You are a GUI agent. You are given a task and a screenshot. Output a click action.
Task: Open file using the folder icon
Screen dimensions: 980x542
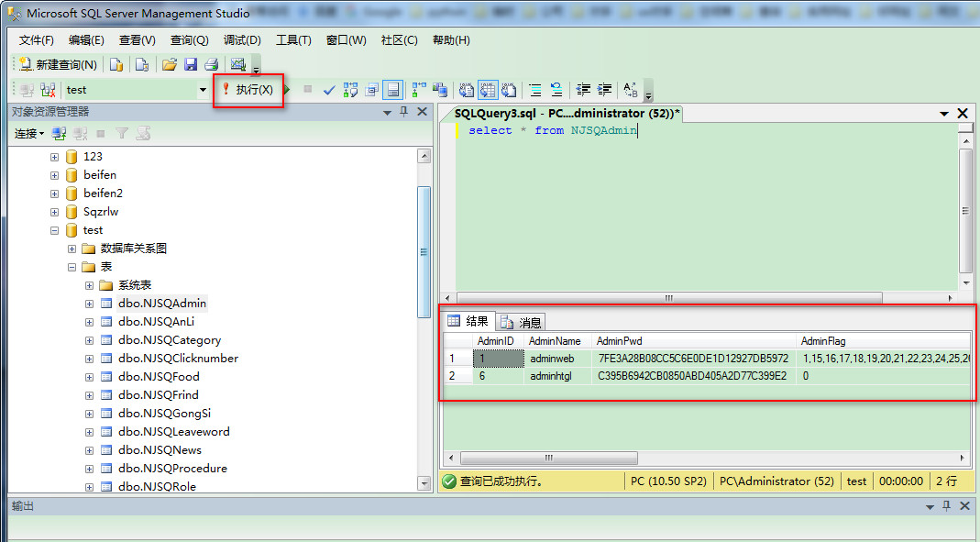click(169, 64)
